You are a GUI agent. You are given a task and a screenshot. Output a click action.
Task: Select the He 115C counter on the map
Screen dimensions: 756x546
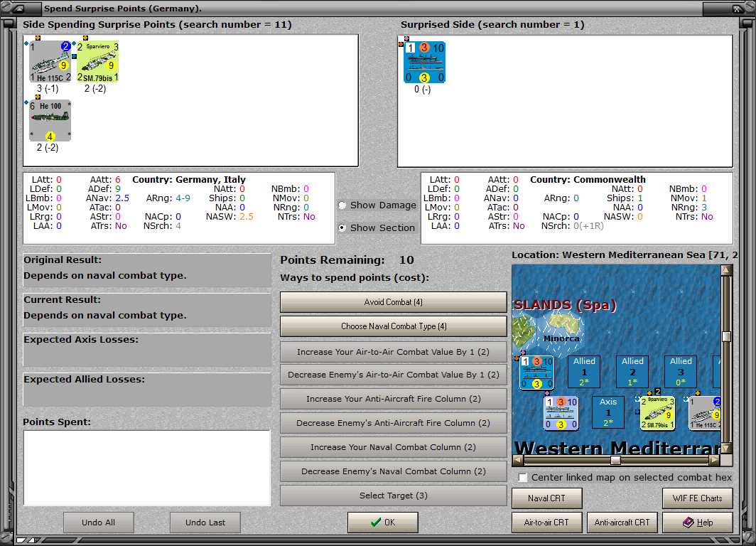pos(705,413)
